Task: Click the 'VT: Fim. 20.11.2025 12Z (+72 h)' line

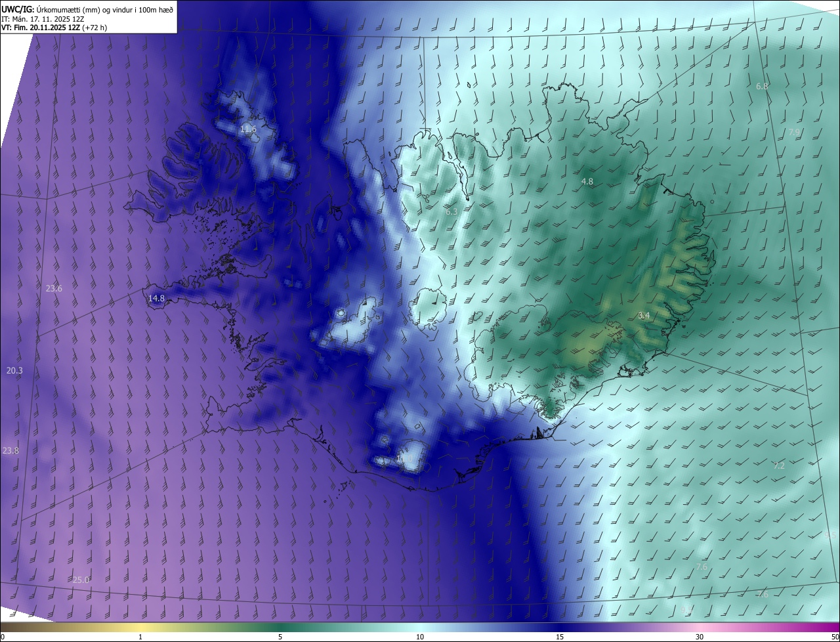Action: pos(54,28)
